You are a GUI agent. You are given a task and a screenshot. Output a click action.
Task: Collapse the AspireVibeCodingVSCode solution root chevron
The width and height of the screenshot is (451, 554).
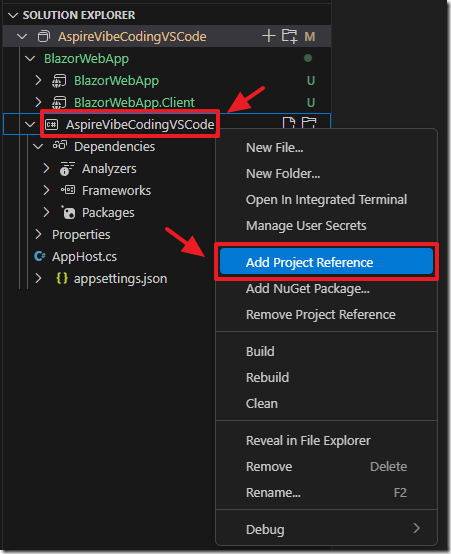click(22, 36)
